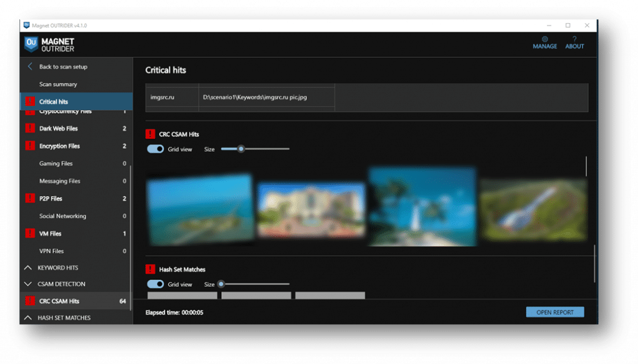
Task: Select Dark Web Files category
Action: pyautogui.click(x=76, y=128)
